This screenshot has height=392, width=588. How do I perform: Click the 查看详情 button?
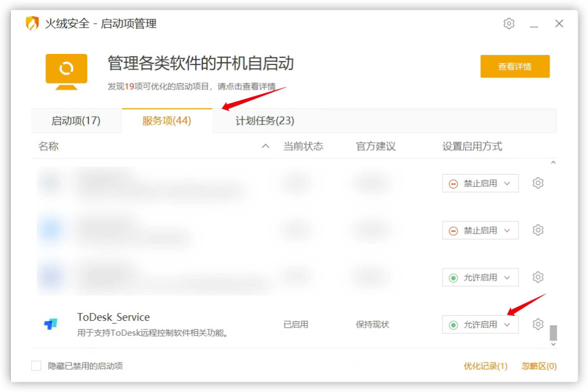click(515, 66)
